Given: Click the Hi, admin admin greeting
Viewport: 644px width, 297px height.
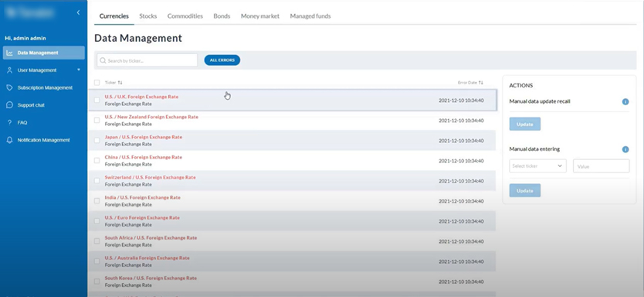Looking at the screenshot, I should [25, 38].
